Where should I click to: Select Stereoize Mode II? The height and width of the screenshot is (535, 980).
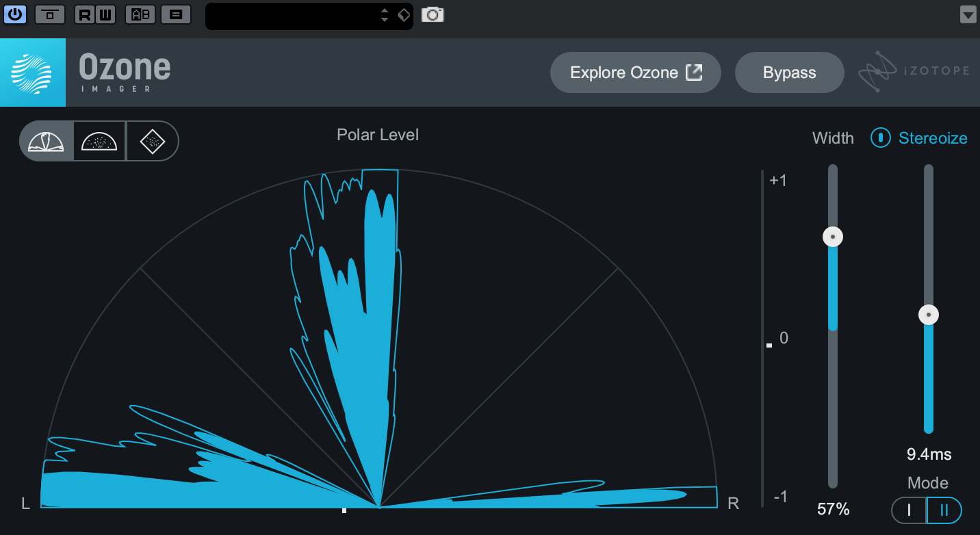(x=944, y=510)
